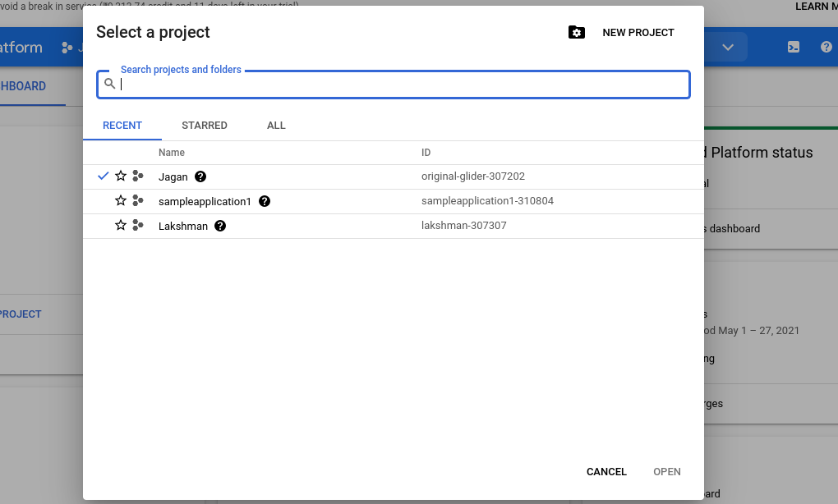Open the help icon in top bar
Screen dimensions: 838x504
click(x=826, y=47)
